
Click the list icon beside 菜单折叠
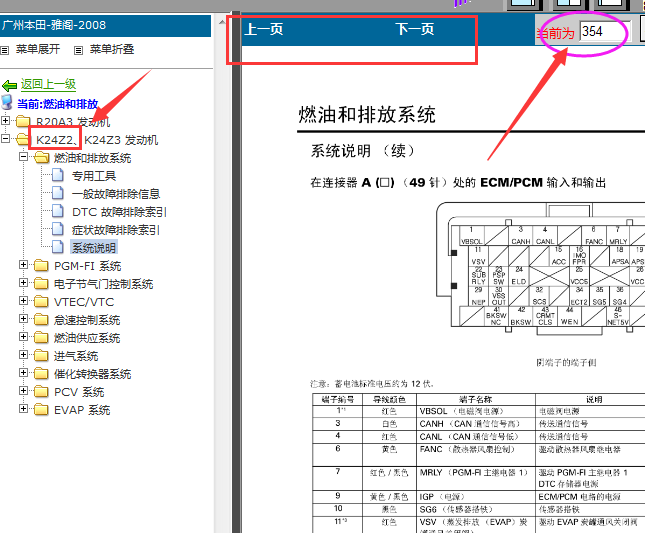78,51
